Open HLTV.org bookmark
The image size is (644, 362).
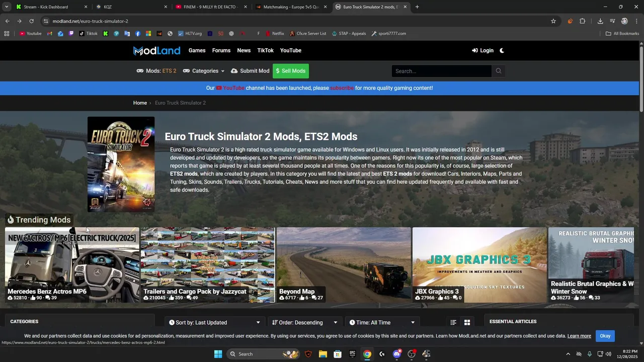tap(190, 34)
